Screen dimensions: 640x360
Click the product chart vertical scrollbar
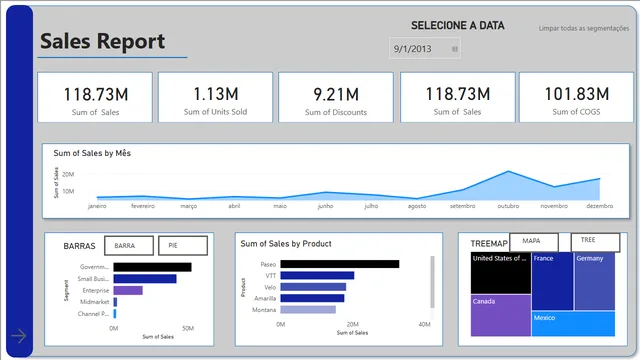pyautogui.click(x=432, y=282)
